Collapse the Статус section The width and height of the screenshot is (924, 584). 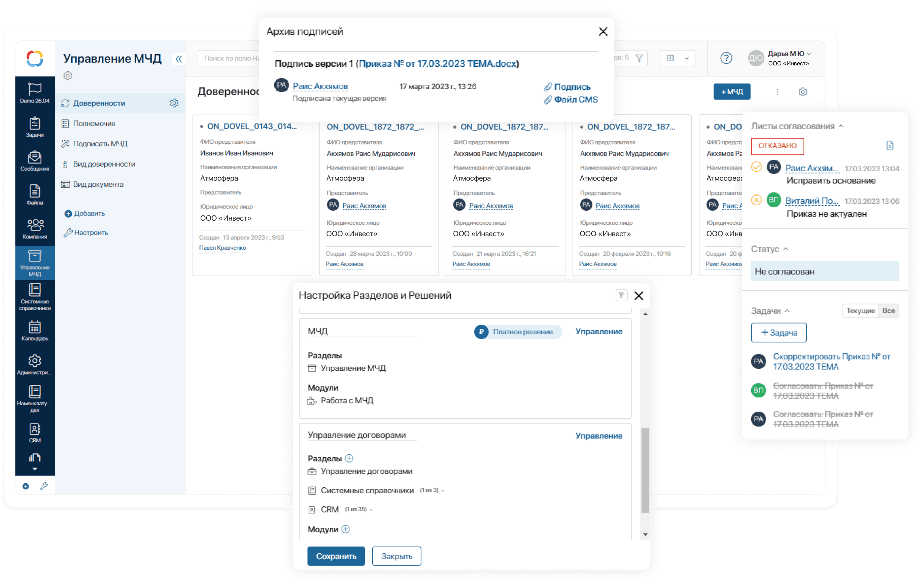point(786,249)
